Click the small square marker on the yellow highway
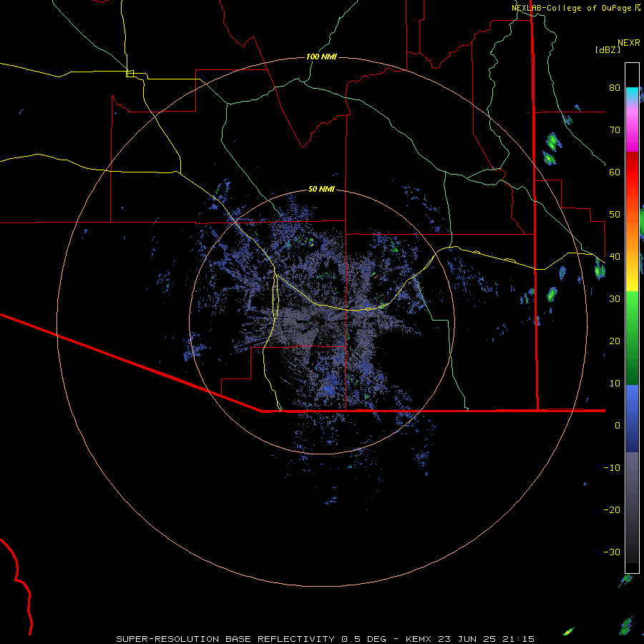This screenshot has height=644, width=644. point(130,74)
